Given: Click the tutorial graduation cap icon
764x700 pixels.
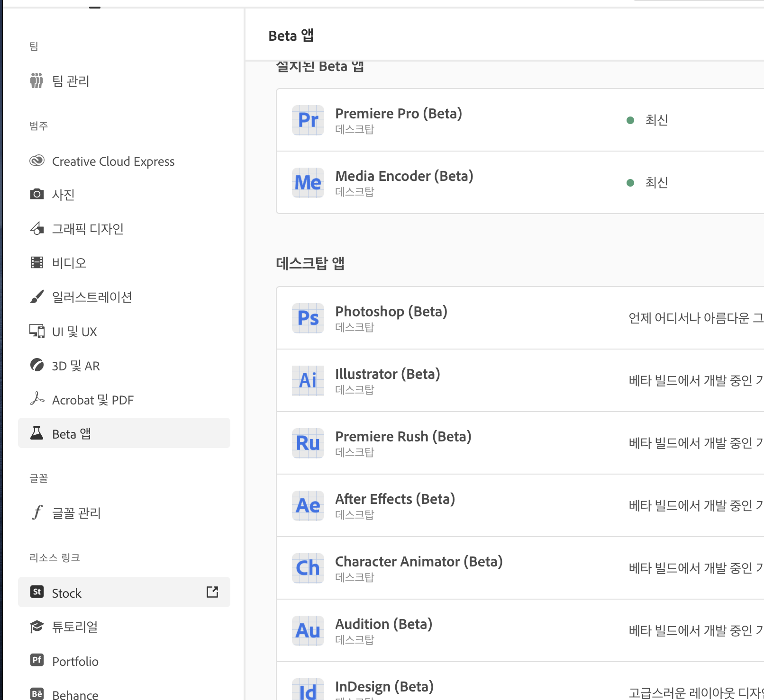Looking at the screenshot, I should 37,627.
